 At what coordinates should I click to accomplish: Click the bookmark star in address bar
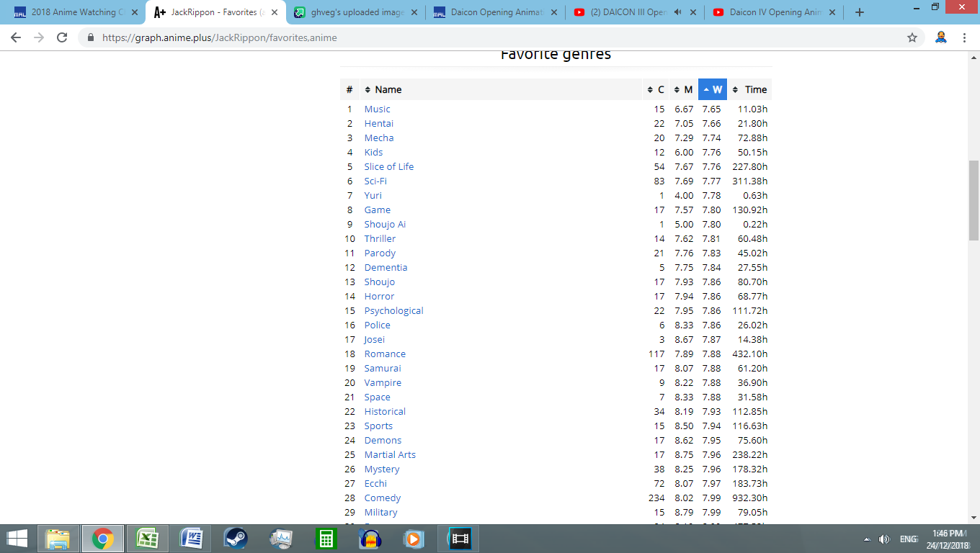[912, 37]
